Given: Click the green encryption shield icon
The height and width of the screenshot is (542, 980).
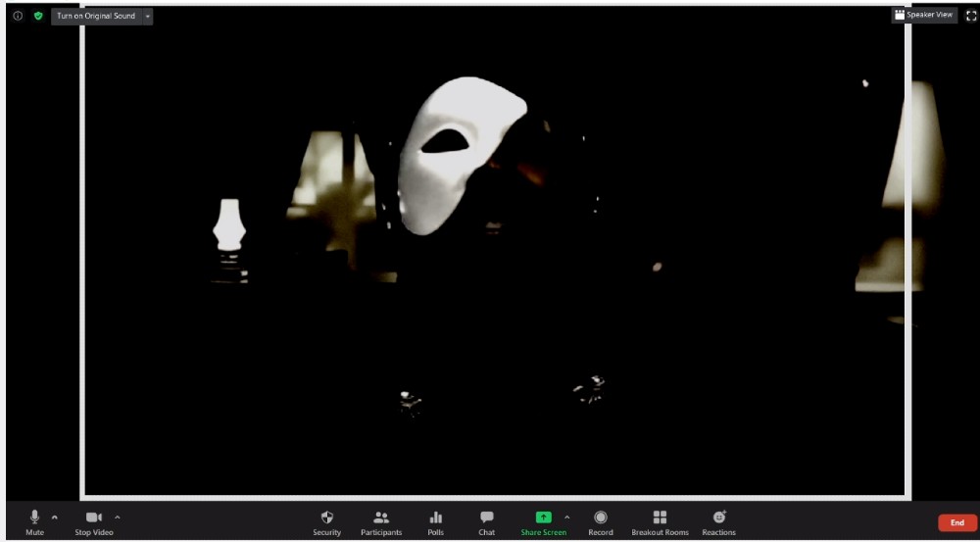Looking at the screenshot, I should (x=38, y=17).
